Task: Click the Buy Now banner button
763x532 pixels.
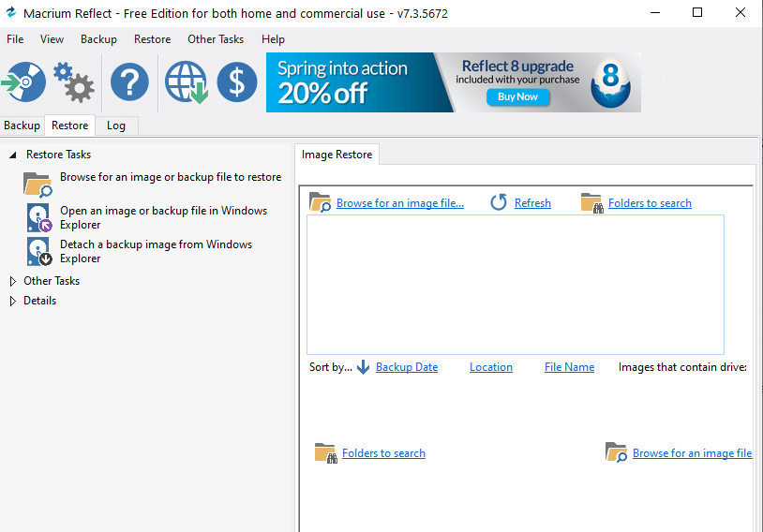Action: (x=517, y=96)
